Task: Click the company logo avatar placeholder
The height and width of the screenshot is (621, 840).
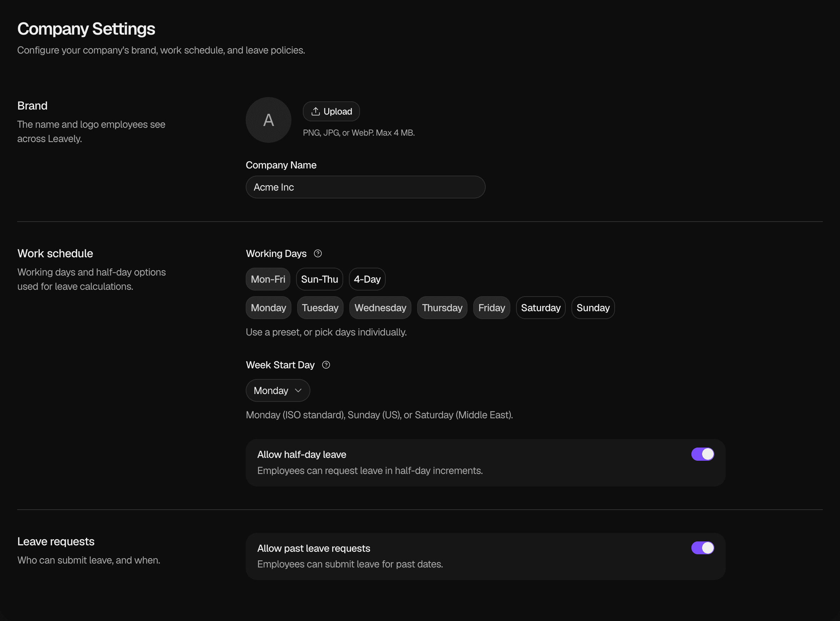Action: tap(269, 120)
